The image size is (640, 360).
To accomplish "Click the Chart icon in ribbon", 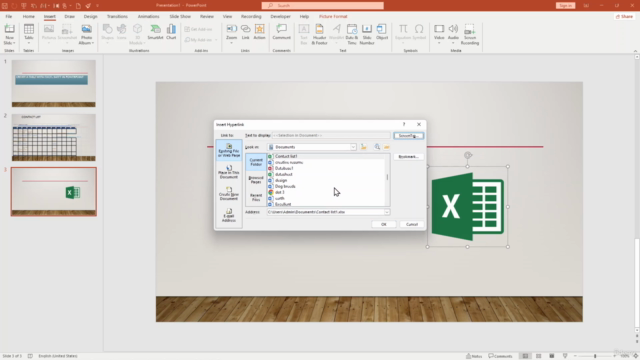I will (x=171, y=32).
